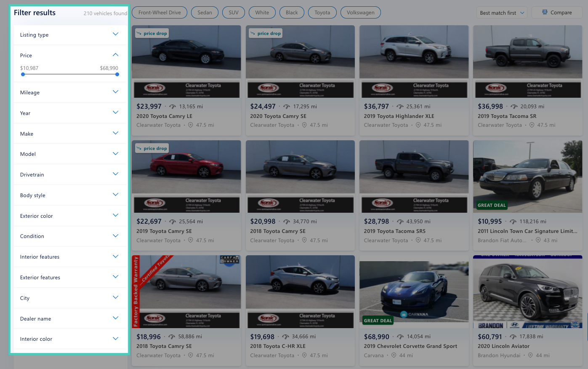Viewport: 588px width, 369px height.
Task: Click location pin icon on 2019 Tacoma SR5 card
Action: (x=418, y=240)
